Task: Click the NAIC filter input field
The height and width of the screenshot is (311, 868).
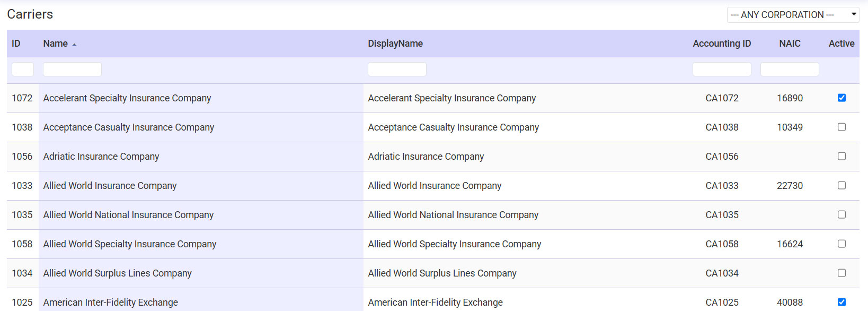Action: (790, 69)
